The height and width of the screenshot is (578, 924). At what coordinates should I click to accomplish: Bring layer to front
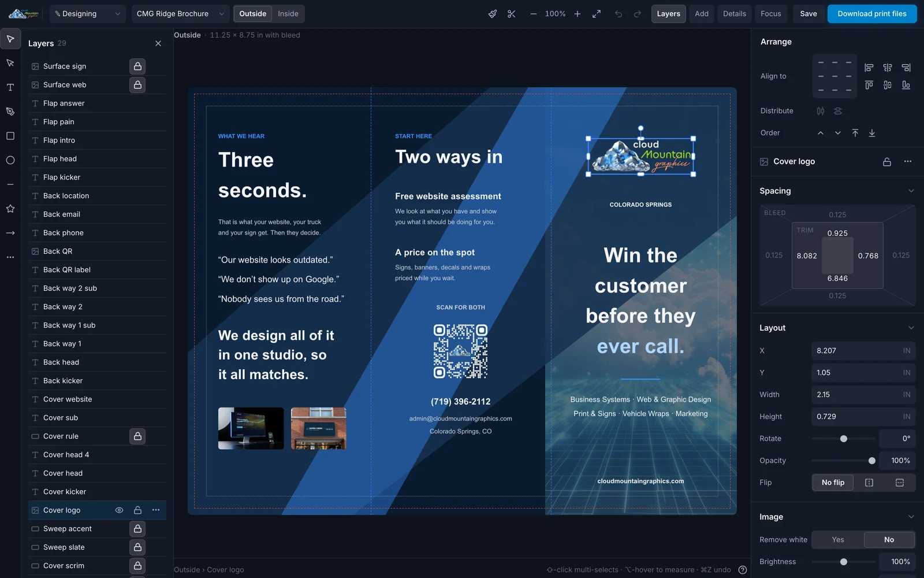coord(855,133)
